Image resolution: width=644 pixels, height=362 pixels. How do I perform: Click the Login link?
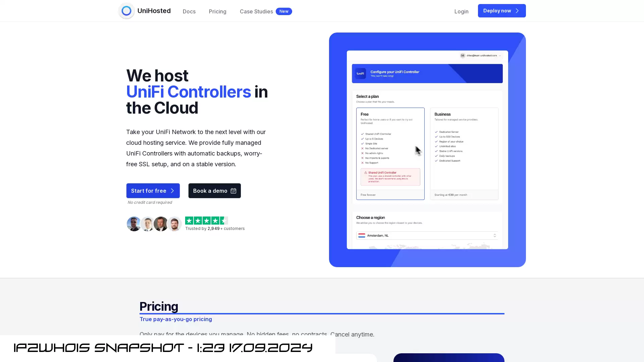461,11
